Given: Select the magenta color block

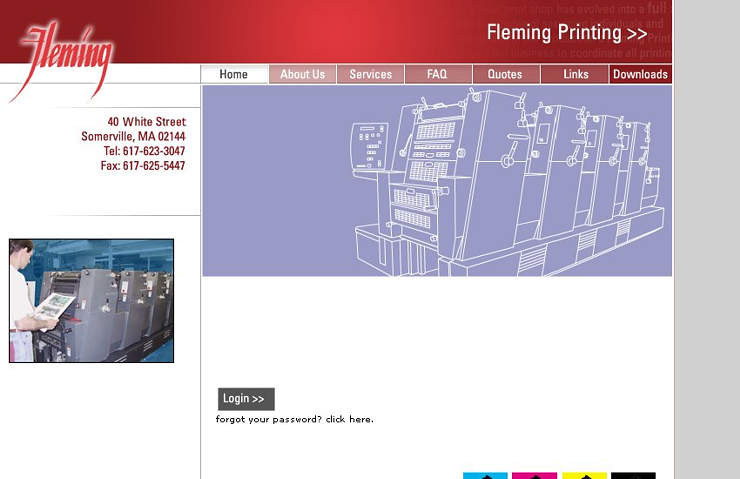Looking at the screenshot, I should (534, 475).
